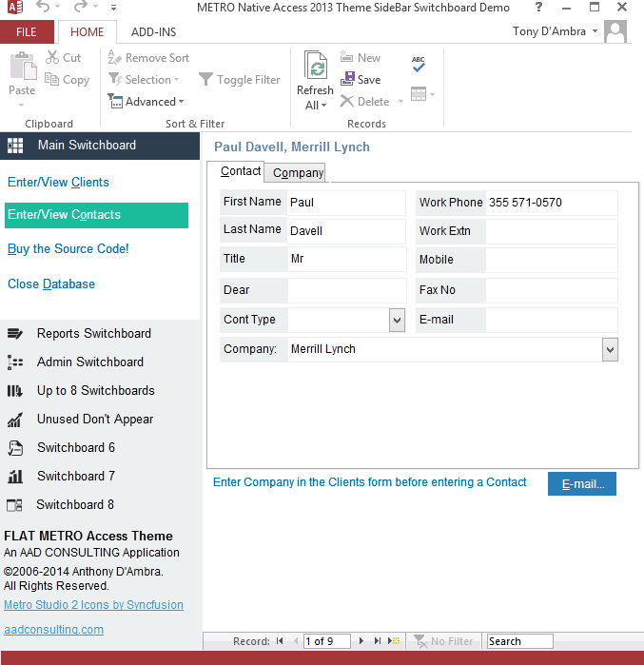
Task: Go to first record
Action: pyautogui.click(x=280, y=641)
